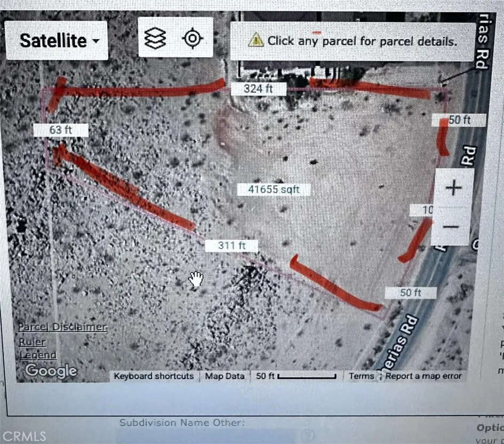Open the Map Data link
Viewport: 504px width, 444px height.
click(225, 376)
